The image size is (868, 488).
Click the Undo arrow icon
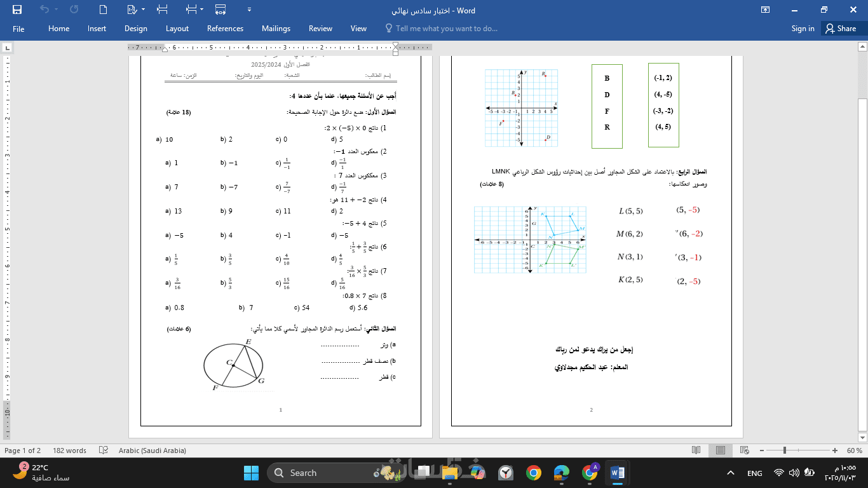coord(44,10)
